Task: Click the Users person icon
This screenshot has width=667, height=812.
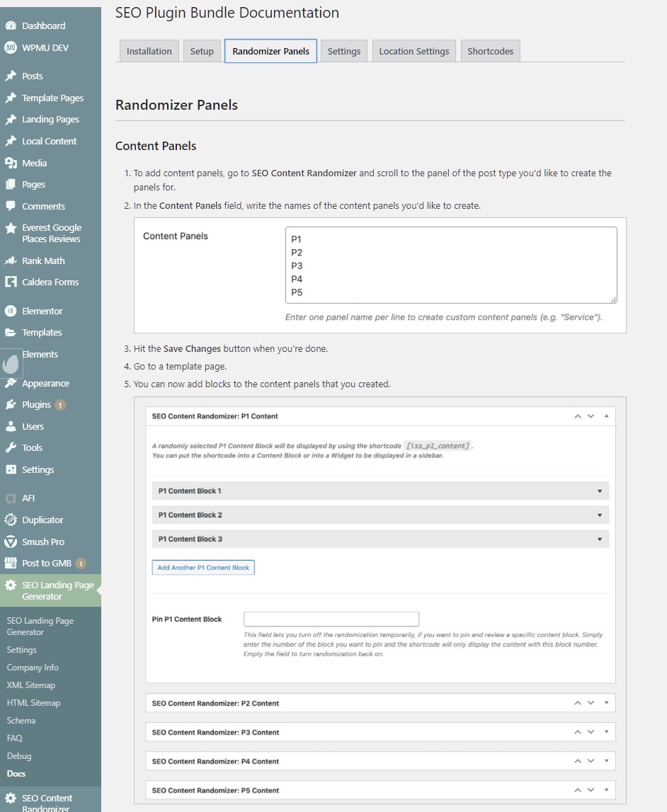Action: [11, 426]
